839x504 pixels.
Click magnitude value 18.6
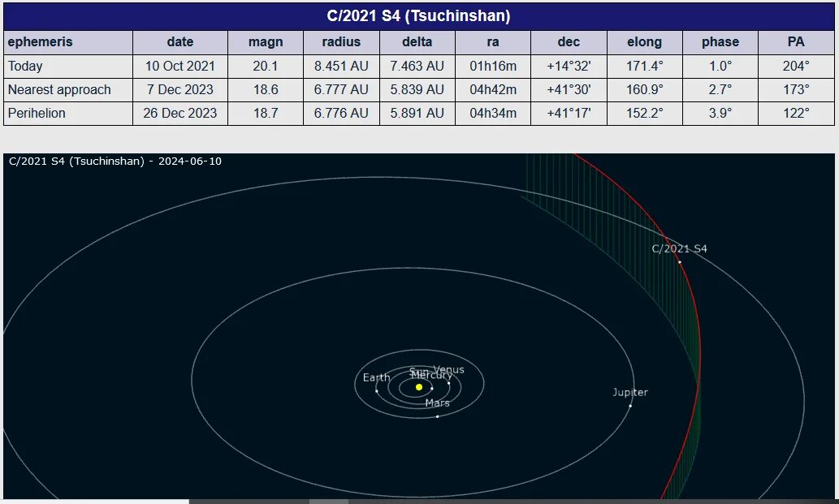pos(266,89)
